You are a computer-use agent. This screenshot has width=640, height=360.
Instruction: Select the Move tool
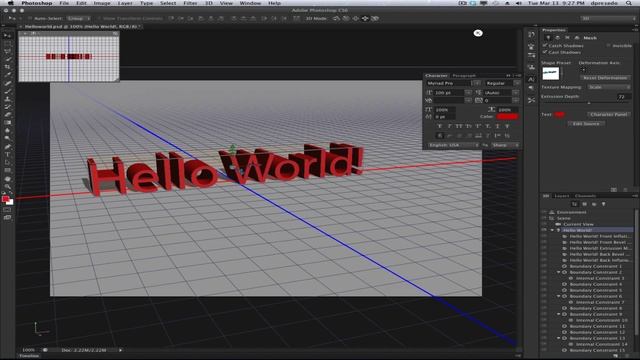[x=7, y=36]
